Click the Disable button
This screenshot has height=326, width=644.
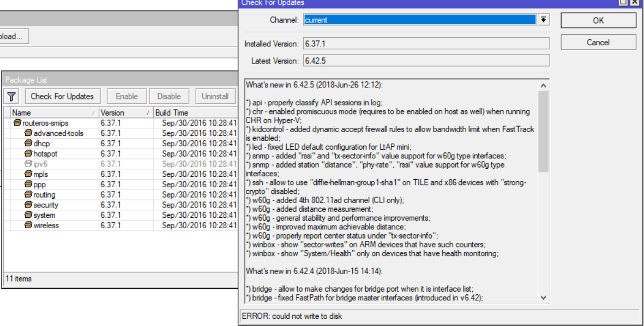(x=169, y=97)
